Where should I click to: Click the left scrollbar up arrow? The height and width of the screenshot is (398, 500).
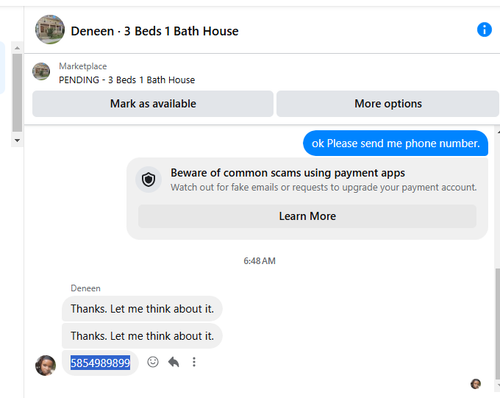[x=17, y=48]
